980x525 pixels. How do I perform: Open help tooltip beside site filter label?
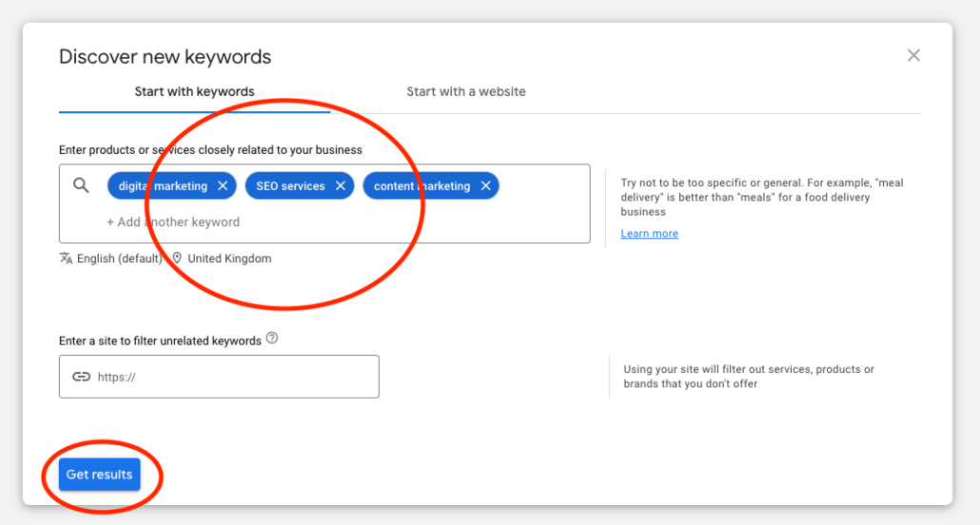click(272, 339)
